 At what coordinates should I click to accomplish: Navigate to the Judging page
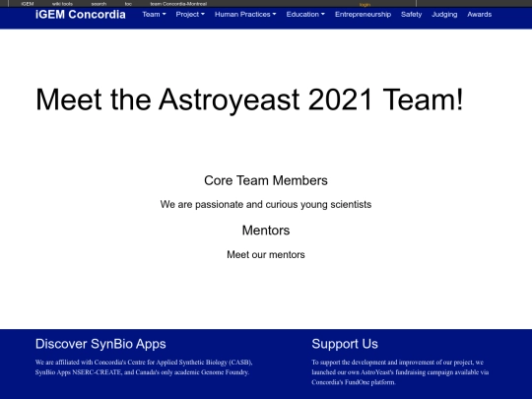(444, 15)
